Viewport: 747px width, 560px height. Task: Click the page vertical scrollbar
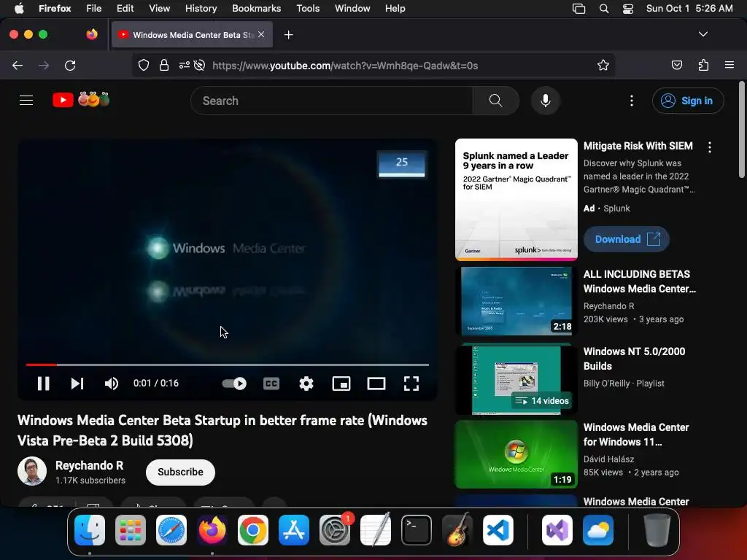click(x=742, y=130)
